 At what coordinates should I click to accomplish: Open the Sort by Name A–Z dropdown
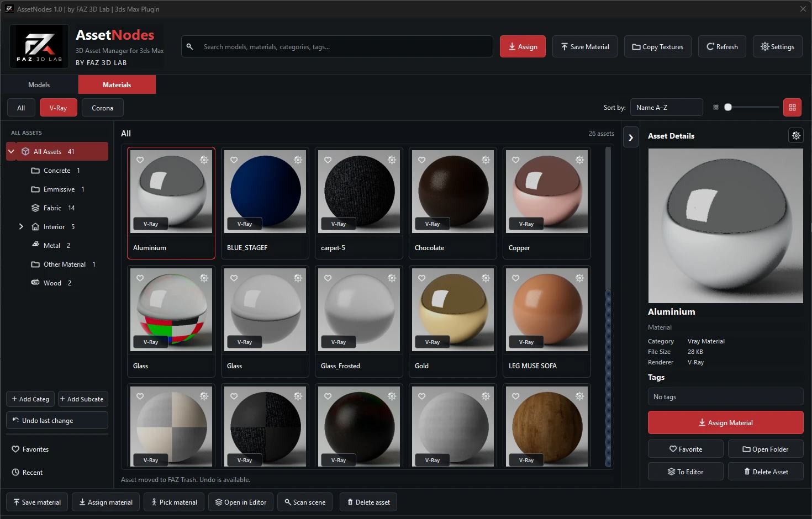tap(666, 107)
